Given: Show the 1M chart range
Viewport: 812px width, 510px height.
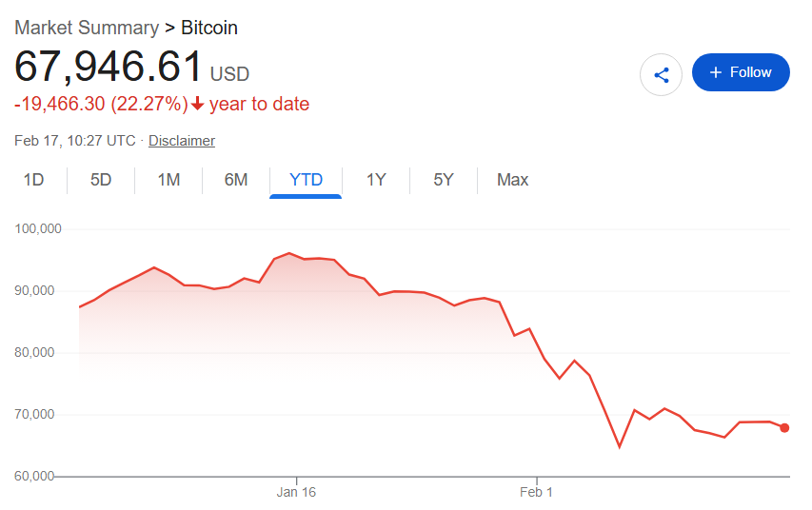Looking at the screenshot, I should 168,180.
